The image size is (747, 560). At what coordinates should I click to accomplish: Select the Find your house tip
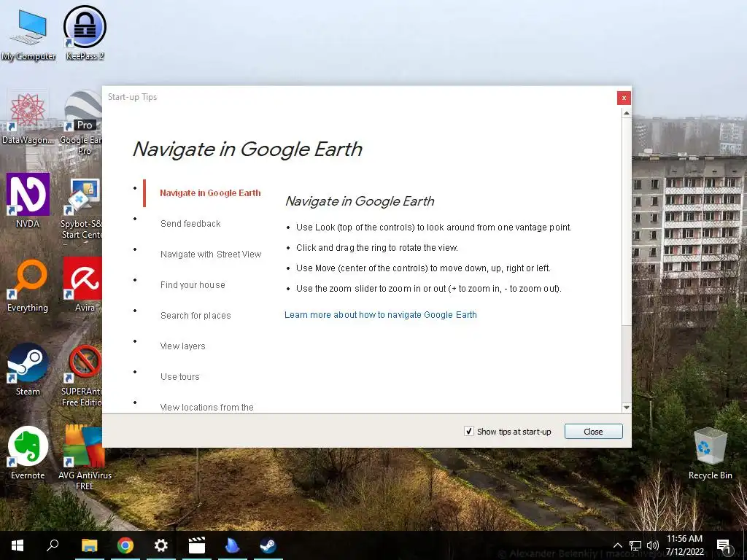(193, 285)
